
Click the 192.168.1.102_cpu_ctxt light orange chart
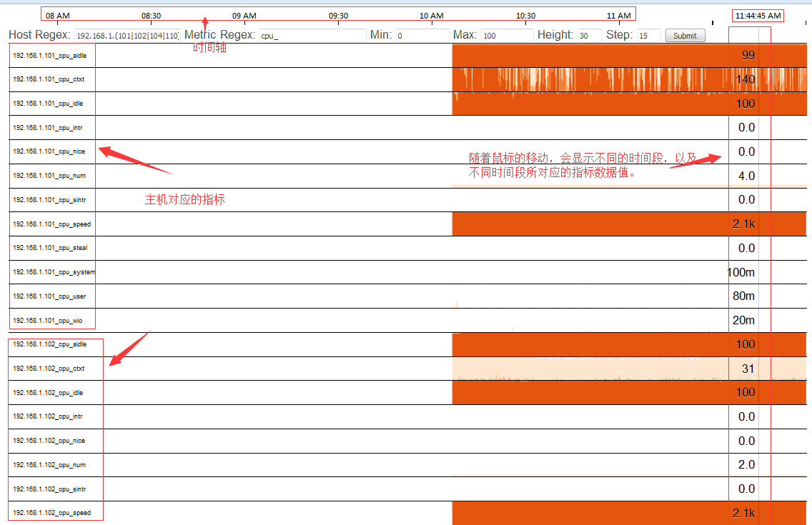click(x=586, y=369)
